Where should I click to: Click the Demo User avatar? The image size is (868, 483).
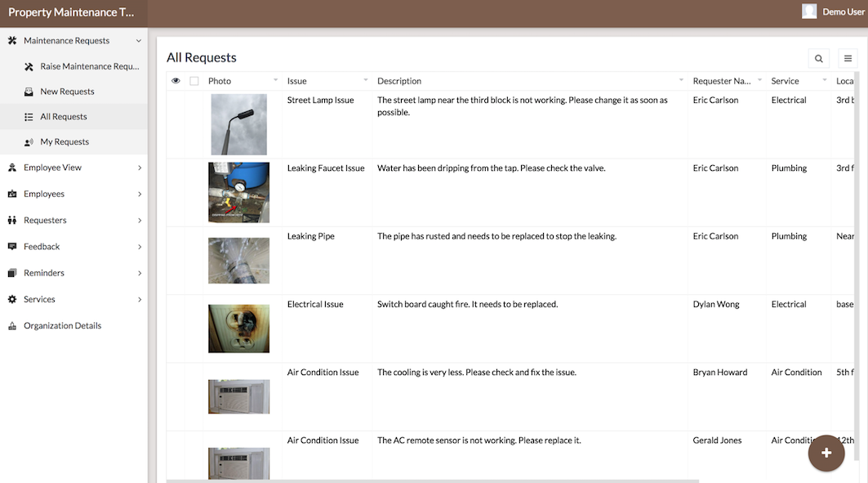(x=809, y=11)
